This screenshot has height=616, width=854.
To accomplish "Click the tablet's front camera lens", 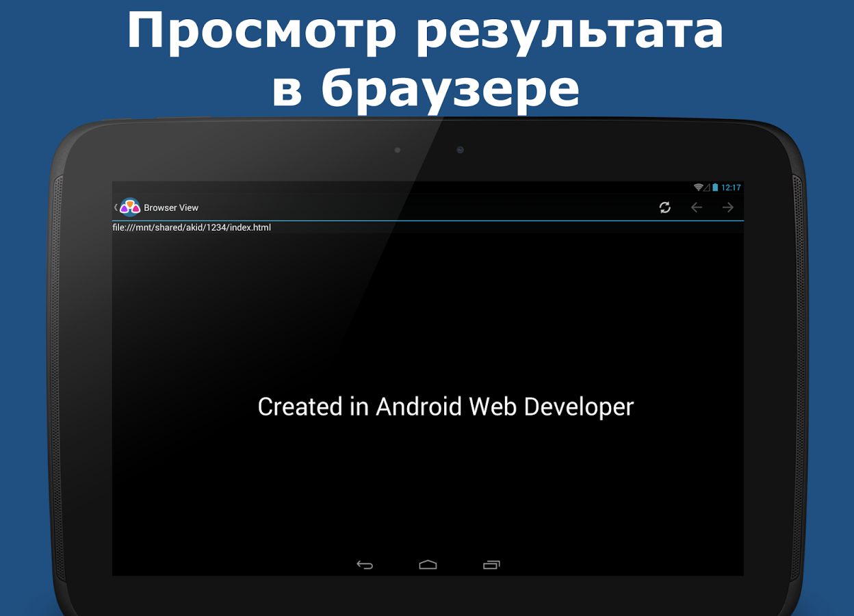I will 460,150.
